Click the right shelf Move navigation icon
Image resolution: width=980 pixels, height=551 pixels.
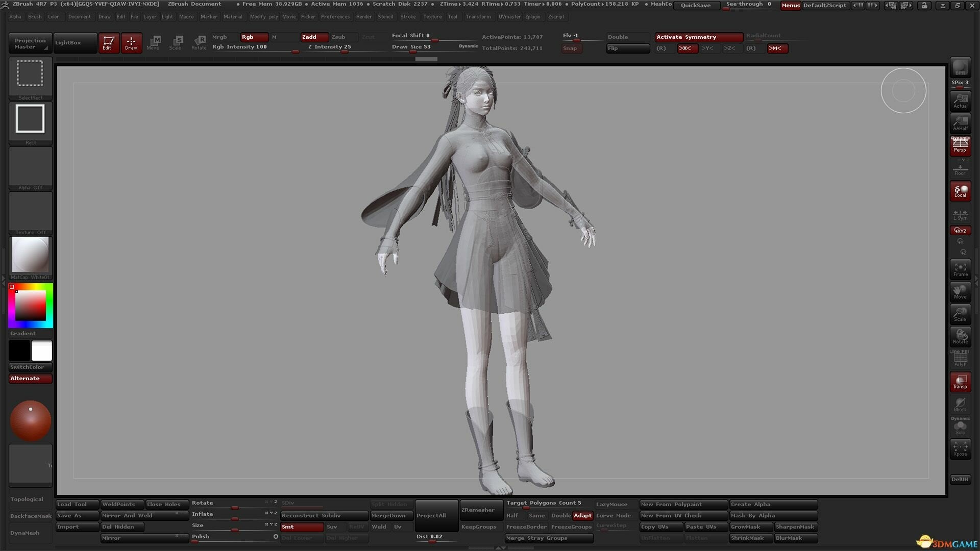click(960, 291)
